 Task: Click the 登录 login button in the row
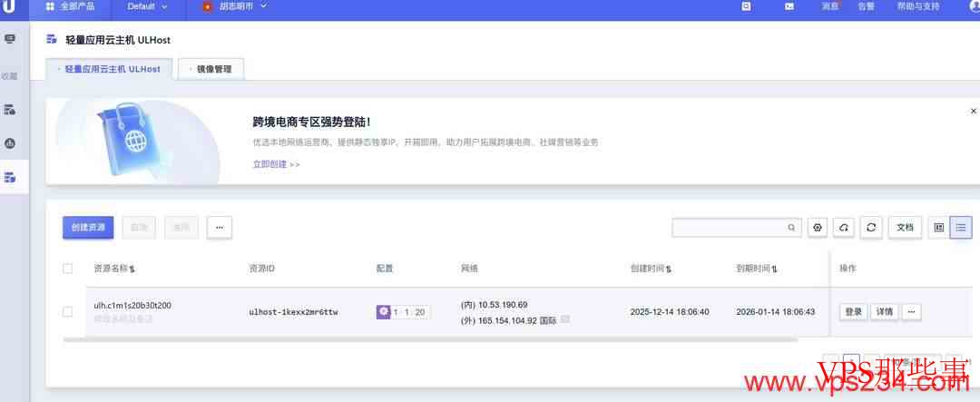click(854, 311)
